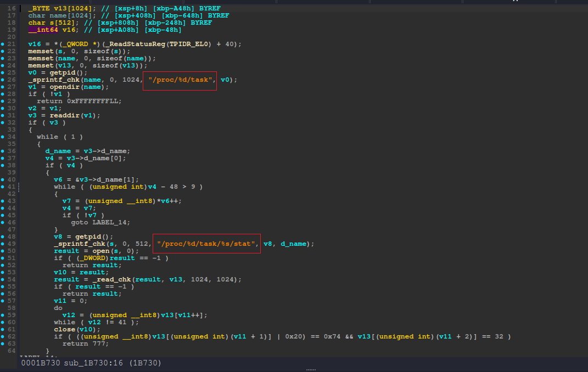Click the open call on line 50

pyautogui.click(x=101, y=251)
